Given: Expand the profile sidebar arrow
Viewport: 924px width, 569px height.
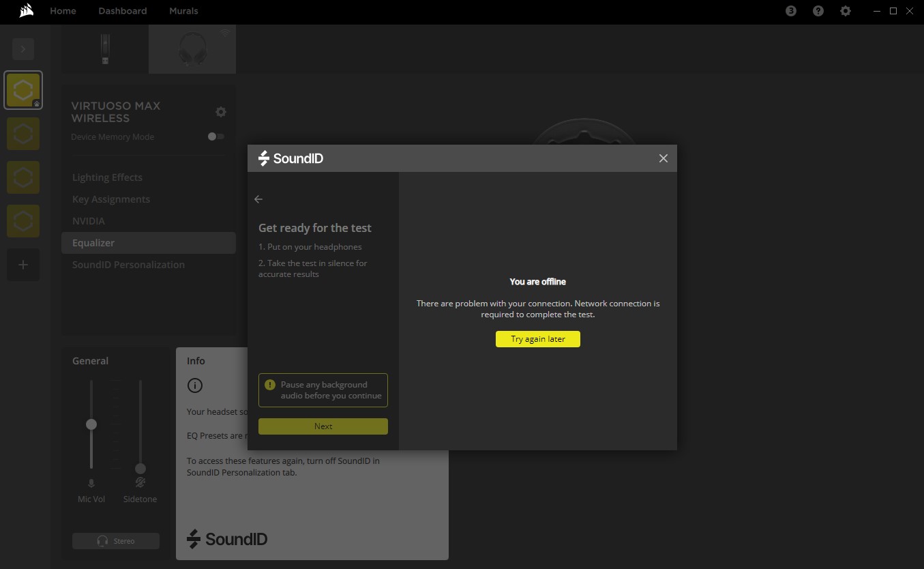Looking at the screenshot, I should tap(23, 49).
